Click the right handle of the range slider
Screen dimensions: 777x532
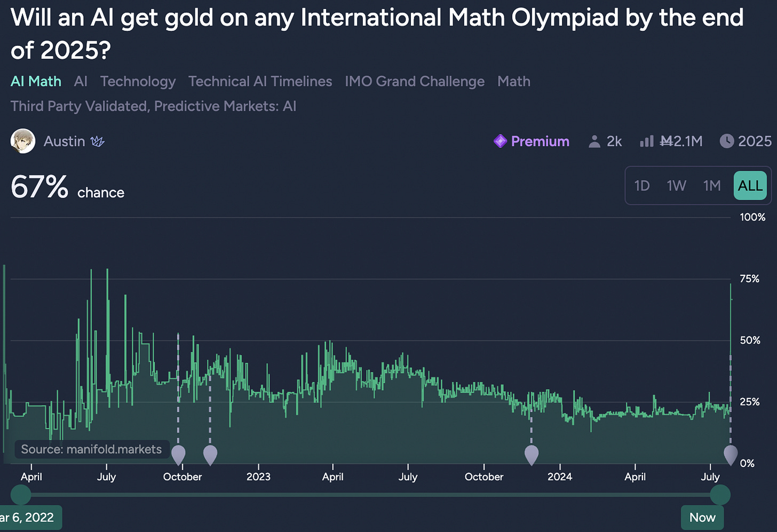pos(720,495)
